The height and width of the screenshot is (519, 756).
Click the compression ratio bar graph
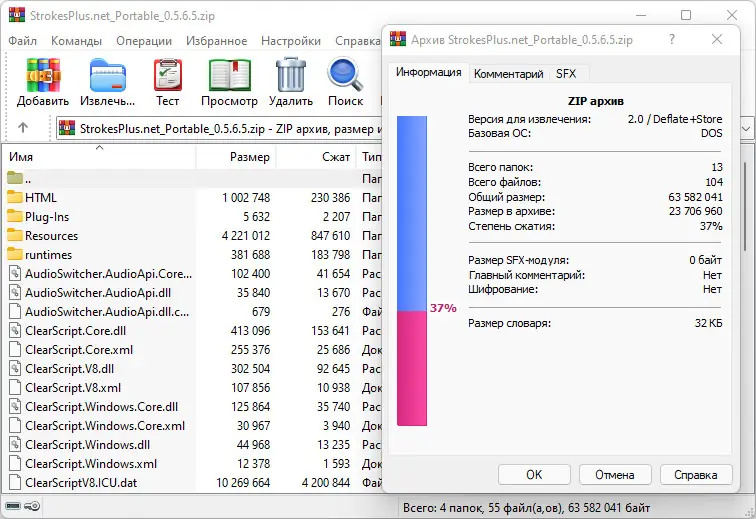[412, 271]
